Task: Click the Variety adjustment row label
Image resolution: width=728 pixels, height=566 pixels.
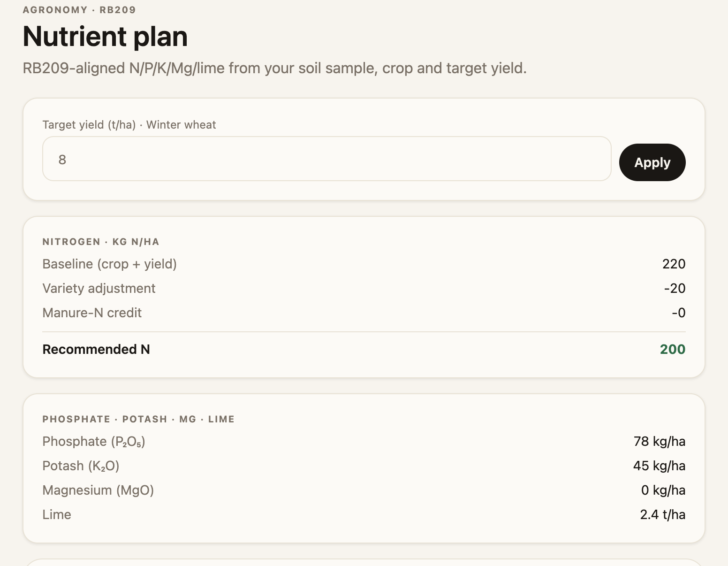Action: pyautogui.click(x=99, y=288)
